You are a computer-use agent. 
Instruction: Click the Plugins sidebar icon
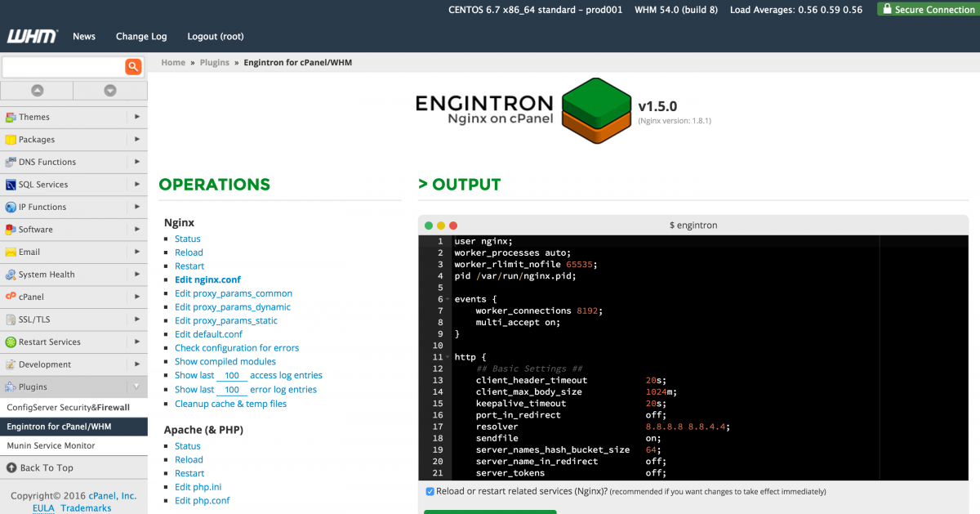[11, 387]
